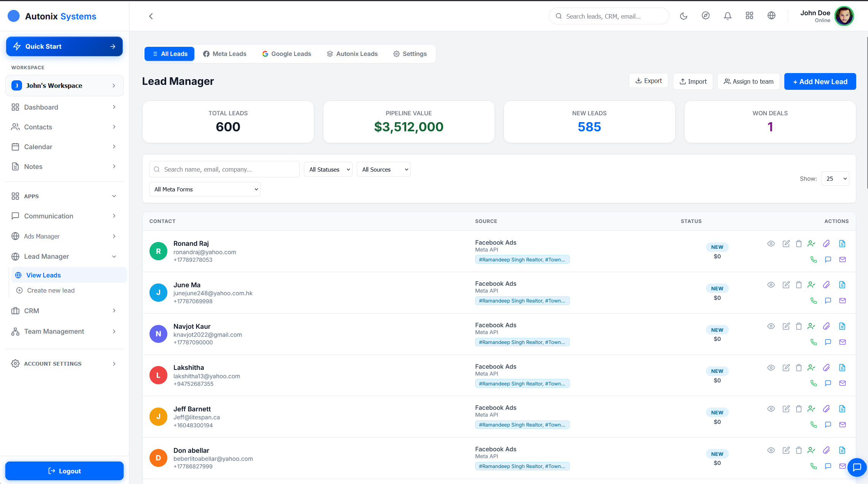868x484 pixels.
Task: Call Jeff Barnett using phone icon
Action: tap(814, 425)
